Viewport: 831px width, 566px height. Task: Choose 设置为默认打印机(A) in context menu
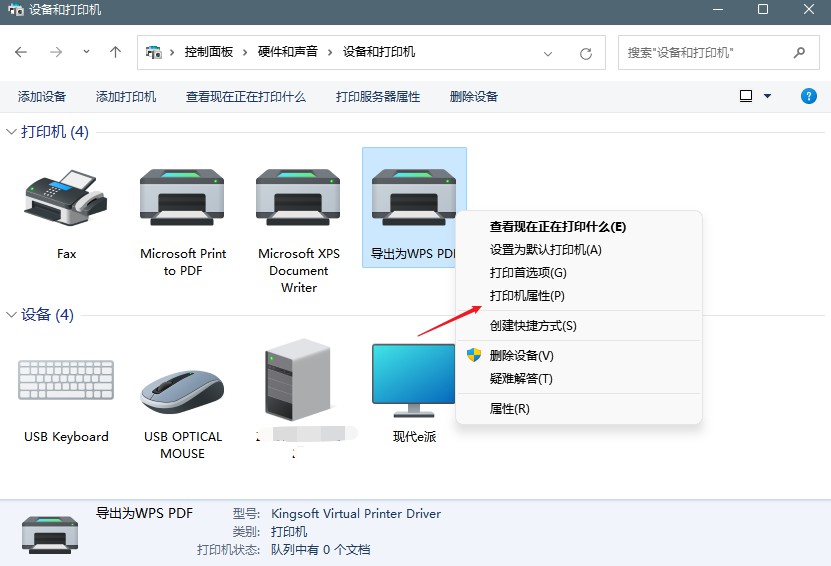click(545, 250)
